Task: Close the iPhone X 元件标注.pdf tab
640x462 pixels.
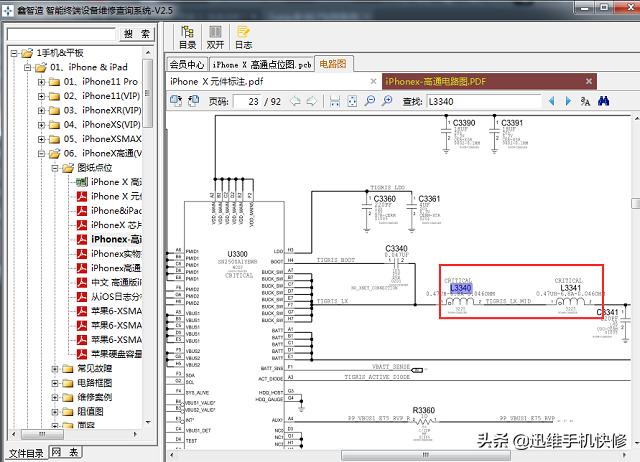Action: (x=373, y=81)
